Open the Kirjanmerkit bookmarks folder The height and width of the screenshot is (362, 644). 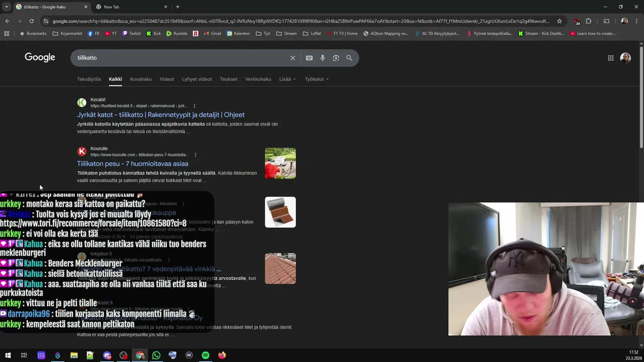[66, 34]
